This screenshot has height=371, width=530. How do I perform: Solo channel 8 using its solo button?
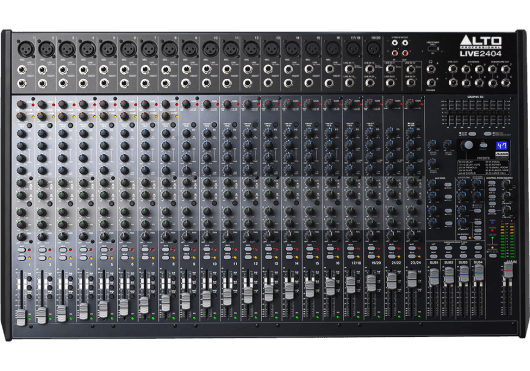point(166,257)
